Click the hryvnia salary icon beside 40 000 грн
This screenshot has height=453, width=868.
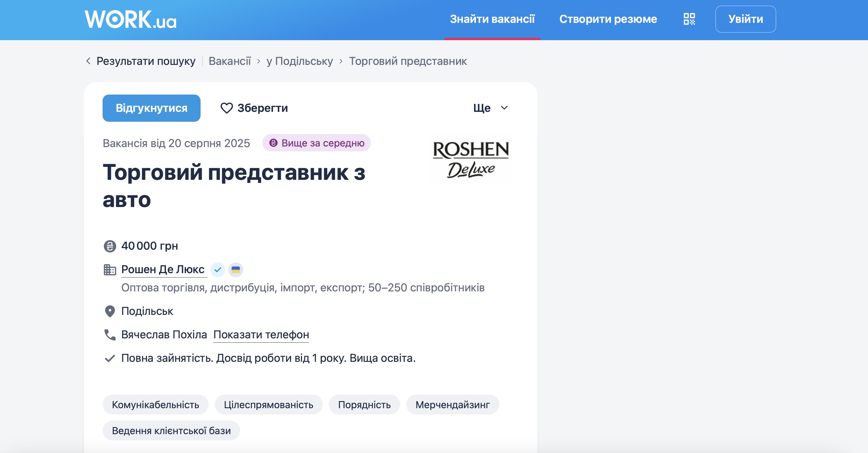110,246
